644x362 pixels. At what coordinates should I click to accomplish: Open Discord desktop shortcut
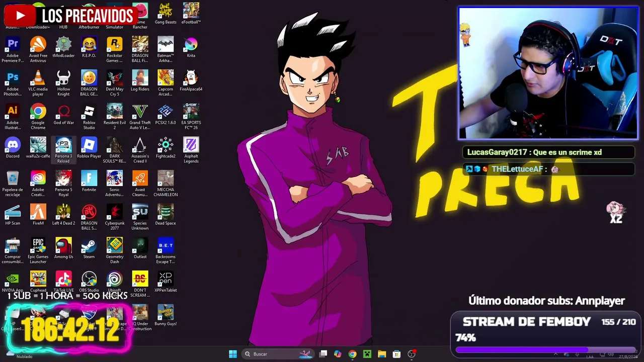pos(13,148)
